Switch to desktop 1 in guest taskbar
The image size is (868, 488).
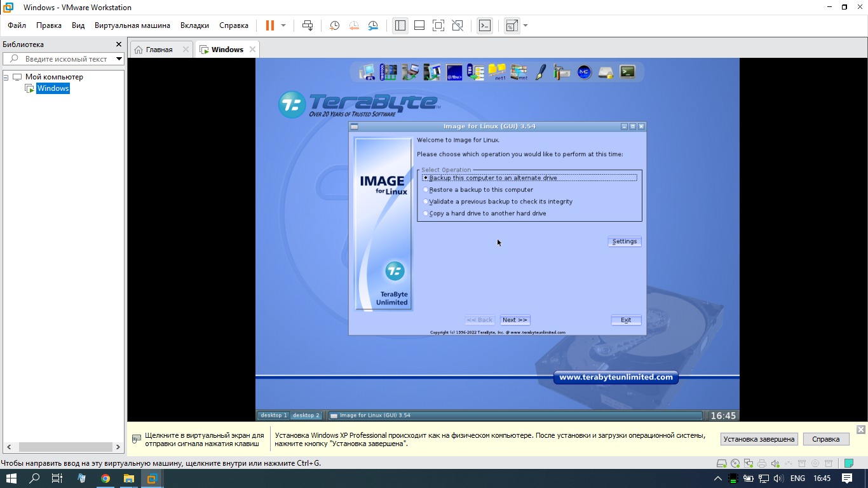coord(274,416)
